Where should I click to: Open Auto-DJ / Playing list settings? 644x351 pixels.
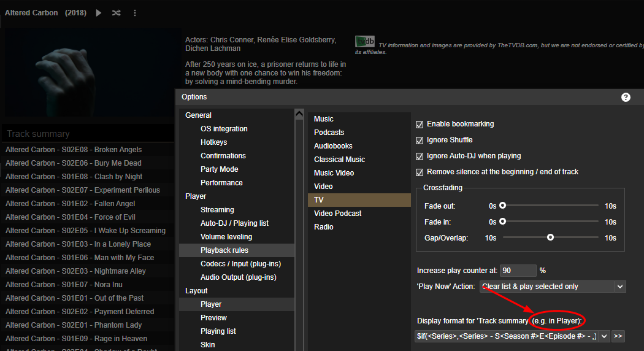(234, 223)
